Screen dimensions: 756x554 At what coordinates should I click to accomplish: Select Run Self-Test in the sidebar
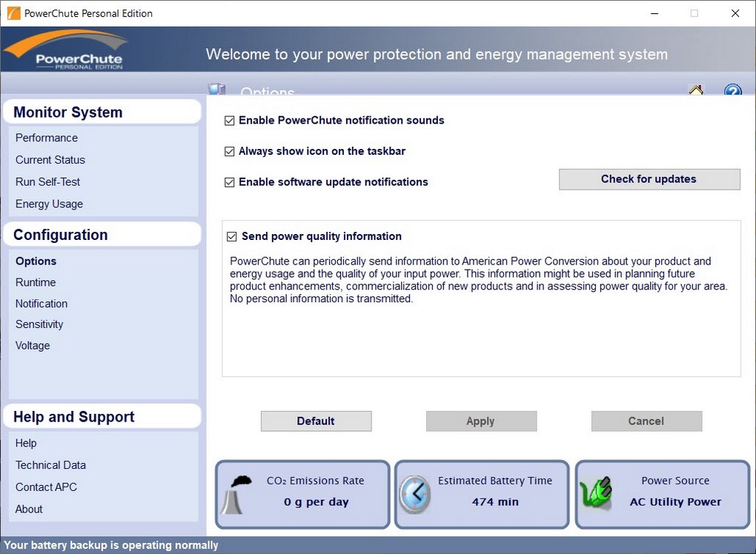click(47, 182)
